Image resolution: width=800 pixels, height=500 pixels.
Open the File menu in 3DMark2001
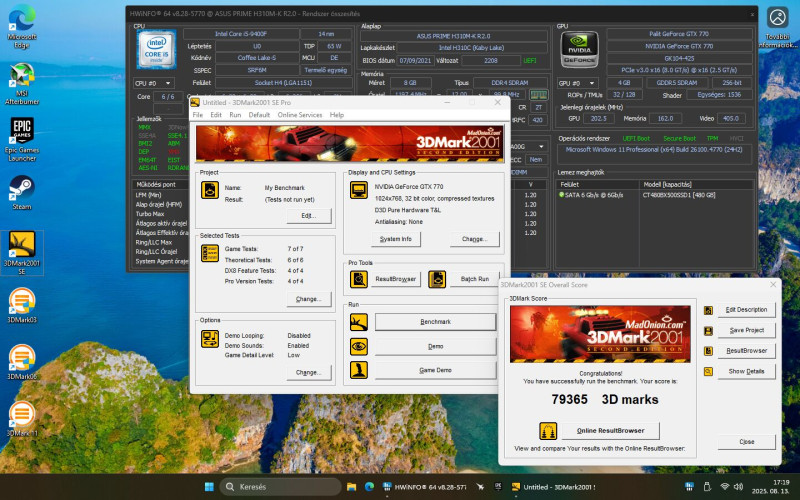[x=197, y=115]
